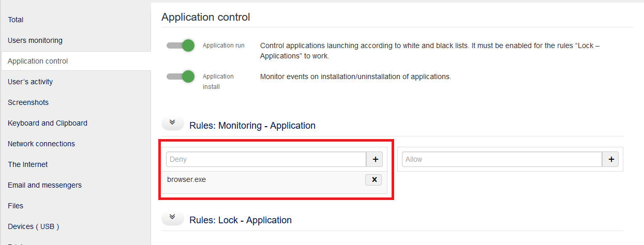Screen dimensions: 644x245
Task: Disable the Application run toggle
Action: pyautogui.click(x=181, y=45)
